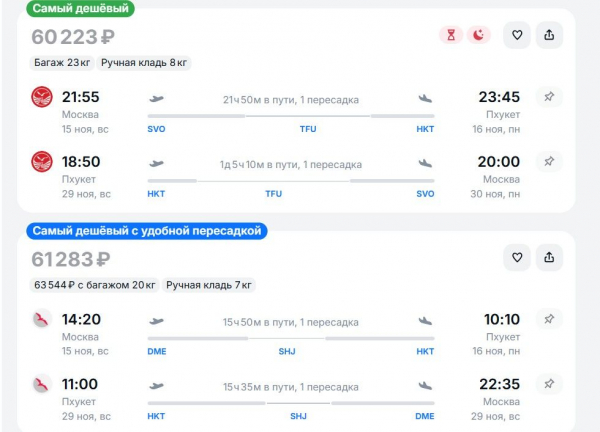Click the red airline logo beside 21:55
600x432 pixels.
click(42, 97)
